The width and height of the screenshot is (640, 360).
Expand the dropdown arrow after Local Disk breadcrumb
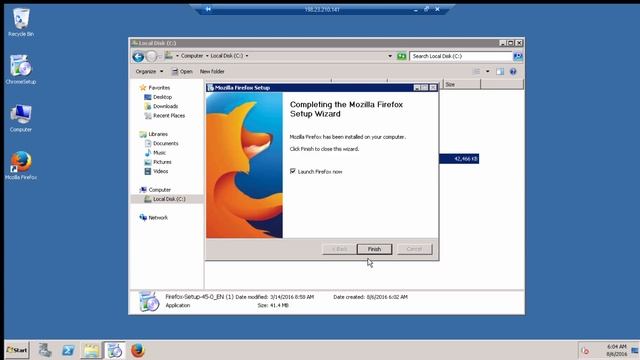tap(247, 56)
